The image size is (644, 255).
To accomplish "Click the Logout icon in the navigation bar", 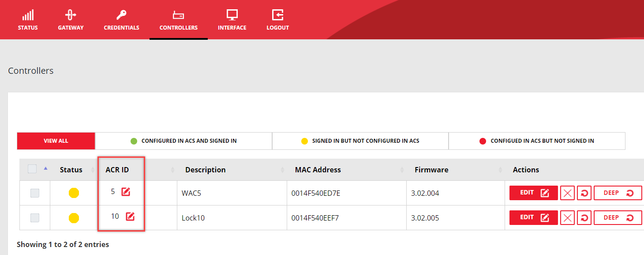I will (277, 14).
